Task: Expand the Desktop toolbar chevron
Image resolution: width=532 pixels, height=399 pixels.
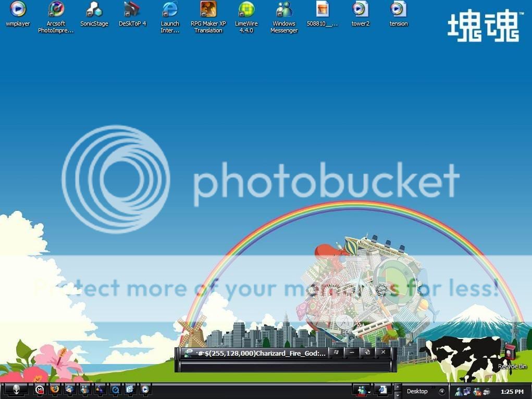Action: pyautogui.click(x=434, y=388)
